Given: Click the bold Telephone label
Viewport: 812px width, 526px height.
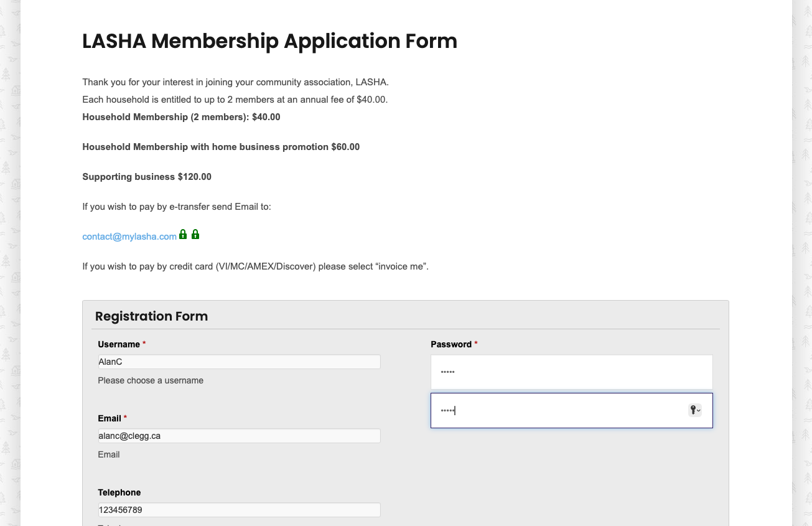Looking at the screenshot, I should [119, 492].
